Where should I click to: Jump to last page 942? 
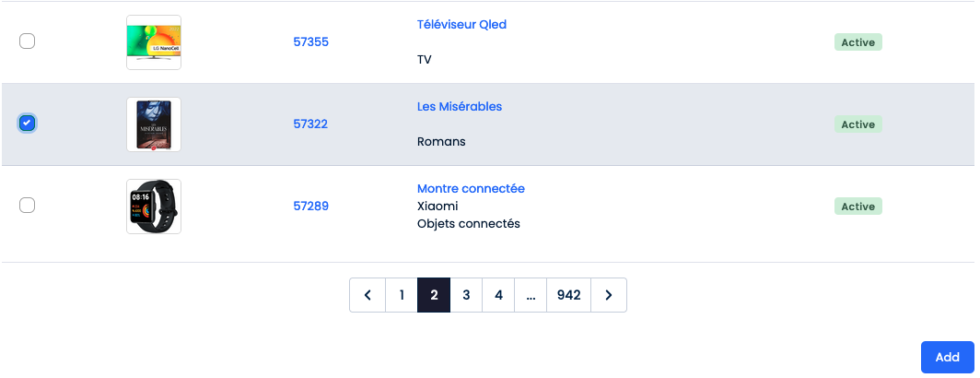click(x=568, y=295)
